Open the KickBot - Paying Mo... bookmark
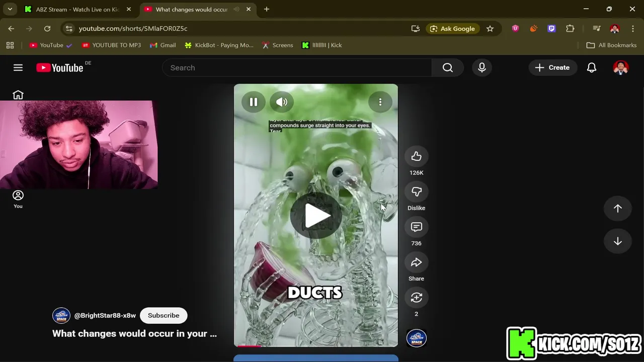This screenshot has width=644, height=362. click(x=219, y=45)
